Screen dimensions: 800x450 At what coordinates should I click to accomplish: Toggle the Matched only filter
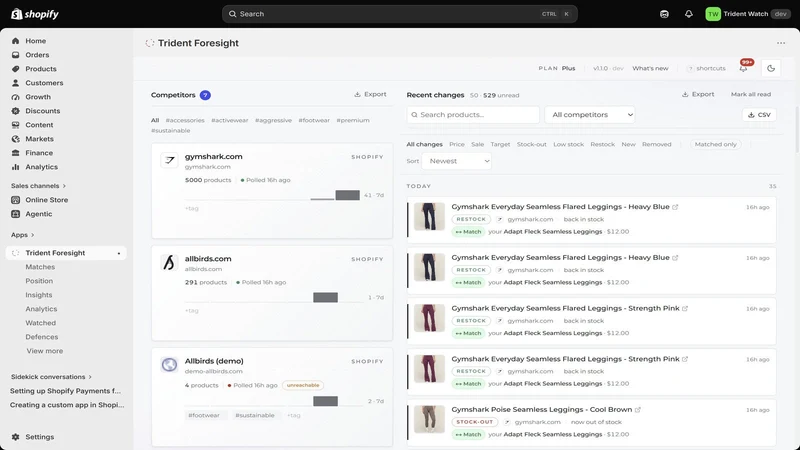point(715,144)
